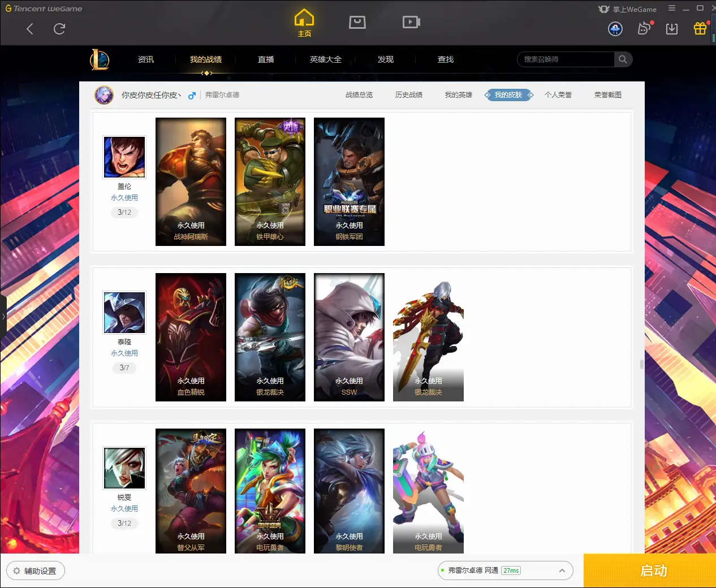Open the first skin card in 锐雯's row

pos(191,491)
